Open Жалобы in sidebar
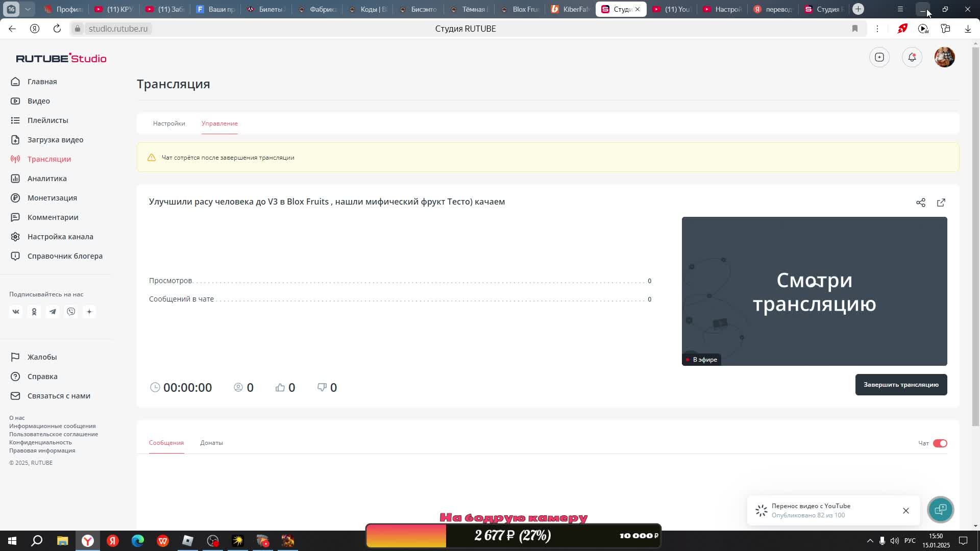This screenshot has width=980, height=551. (42, 357)
